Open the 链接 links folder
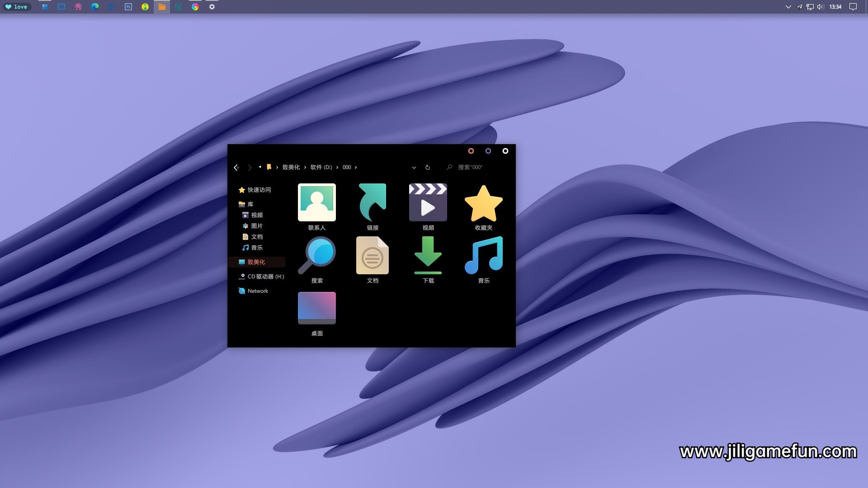Screen dimensions: 868x488 373,207
